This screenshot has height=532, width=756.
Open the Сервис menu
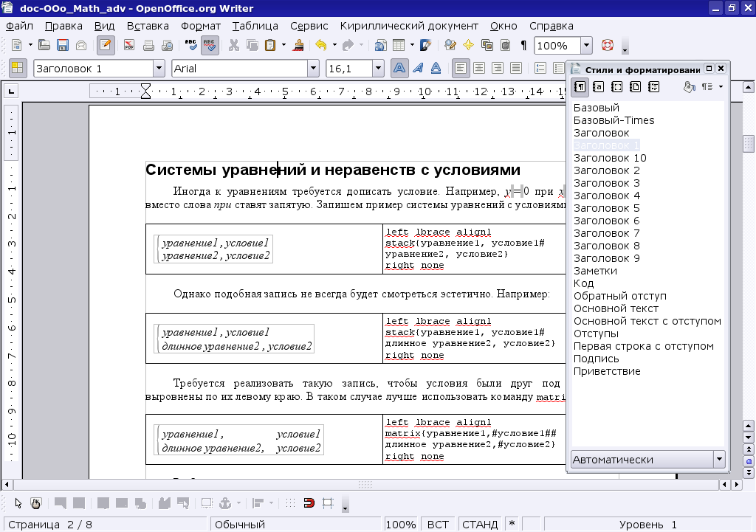pyautogui.click(x=309, y=25)
